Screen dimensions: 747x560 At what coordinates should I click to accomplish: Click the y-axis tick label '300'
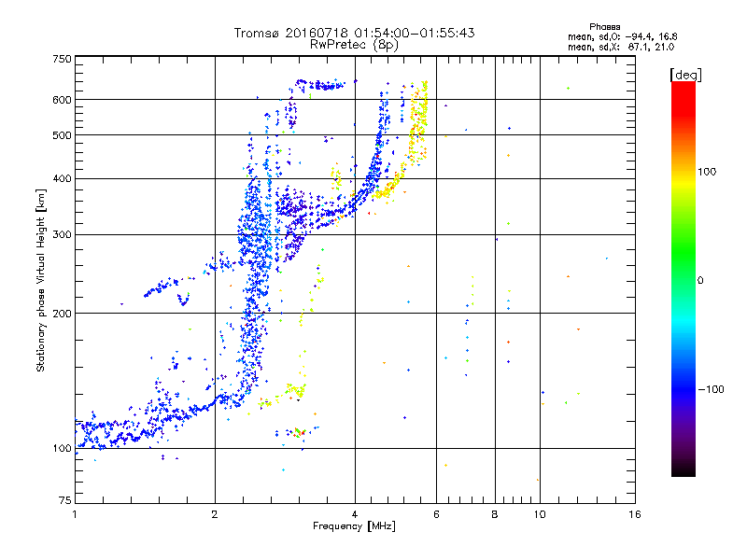click(x=62, y=234)
